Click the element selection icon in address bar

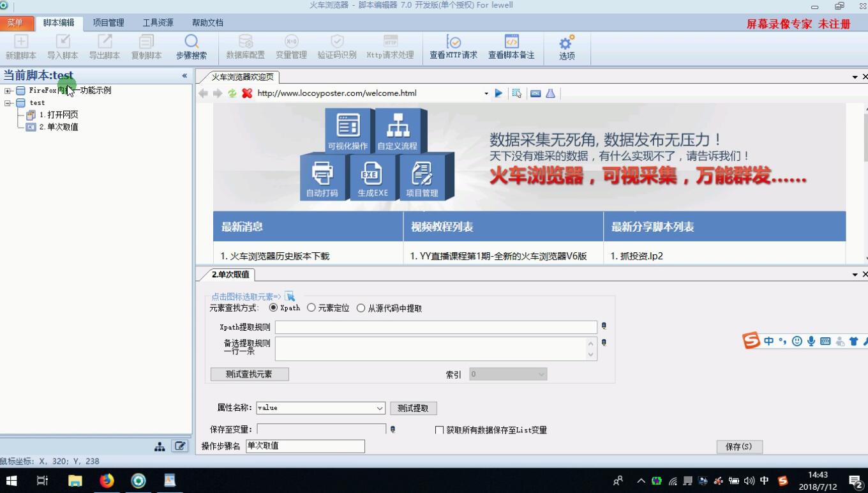(x=517, y=93)
